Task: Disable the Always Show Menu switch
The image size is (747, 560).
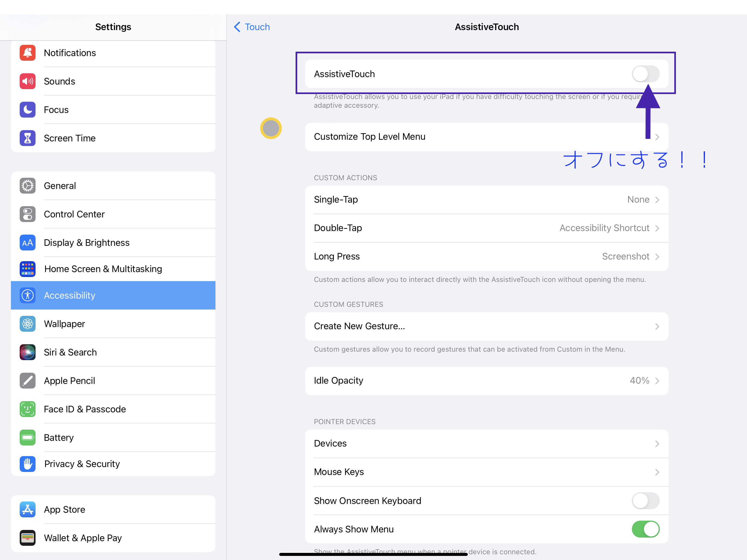Action: [x=645, y=529]
